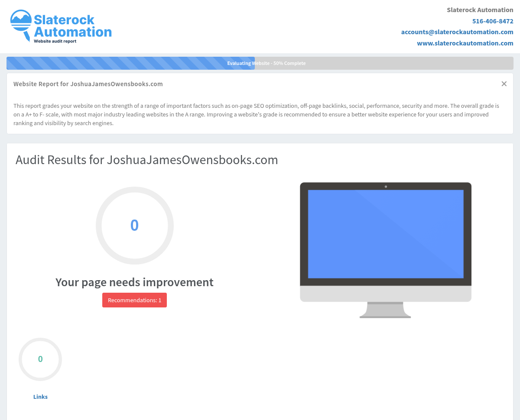Screen dimensions: 520x420
Task: Toggle the Links metric display
Action: (x=40, y=397)
